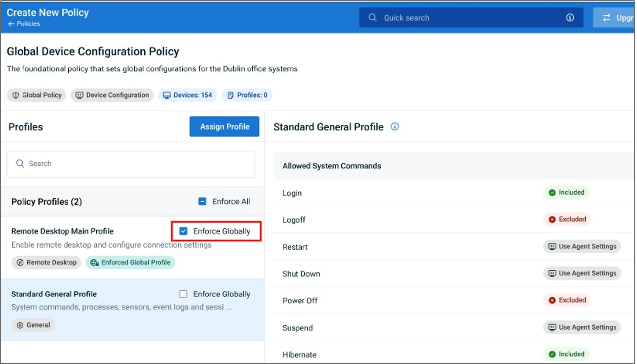The height and width of the screenshot is (364, 637).
Task: Uncheck Enforce Globally for Remote Desktop Main Profile
Action: pyautogui.click(x=183, y=231)
